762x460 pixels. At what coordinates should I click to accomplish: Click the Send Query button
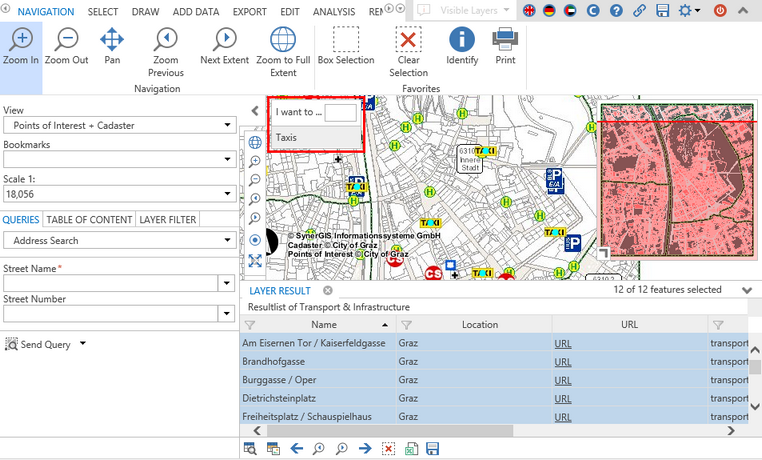38,344
